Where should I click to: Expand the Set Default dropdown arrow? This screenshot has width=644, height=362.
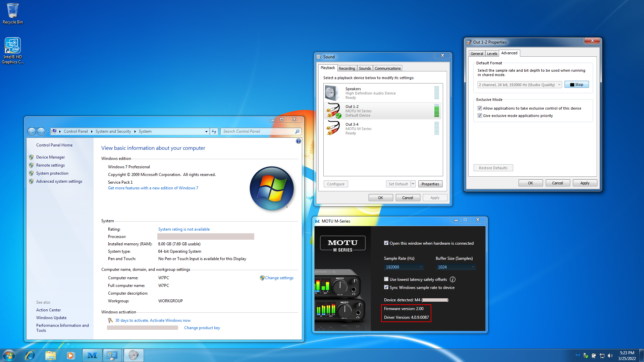(413, 184)
